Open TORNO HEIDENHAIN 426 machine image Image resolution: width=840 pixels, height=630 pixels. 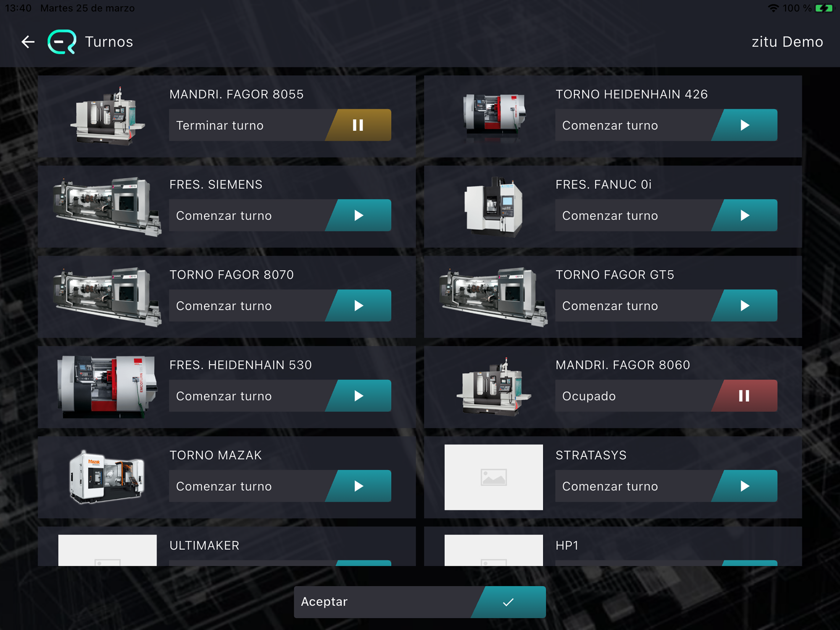[494, 117]
